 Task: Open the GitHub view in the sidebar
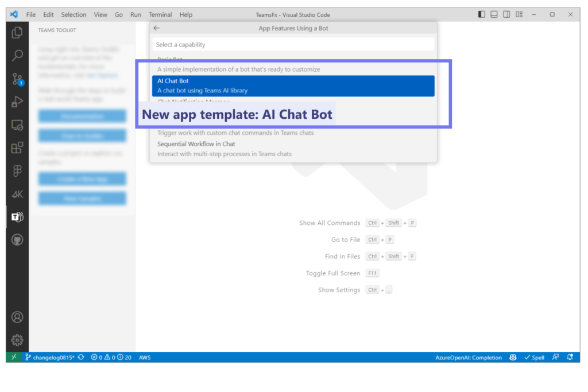click(x=17, y=239)
